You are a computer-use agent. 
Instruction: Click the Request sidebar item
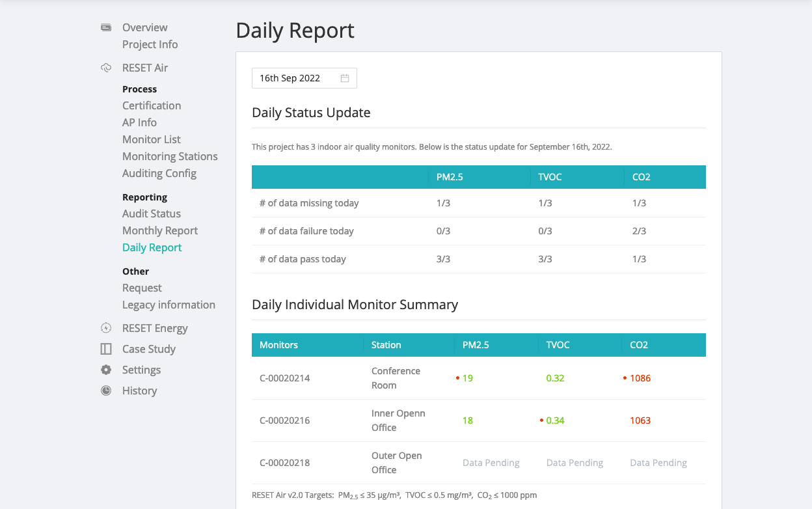pyautogui.click(x=142, y=288)
